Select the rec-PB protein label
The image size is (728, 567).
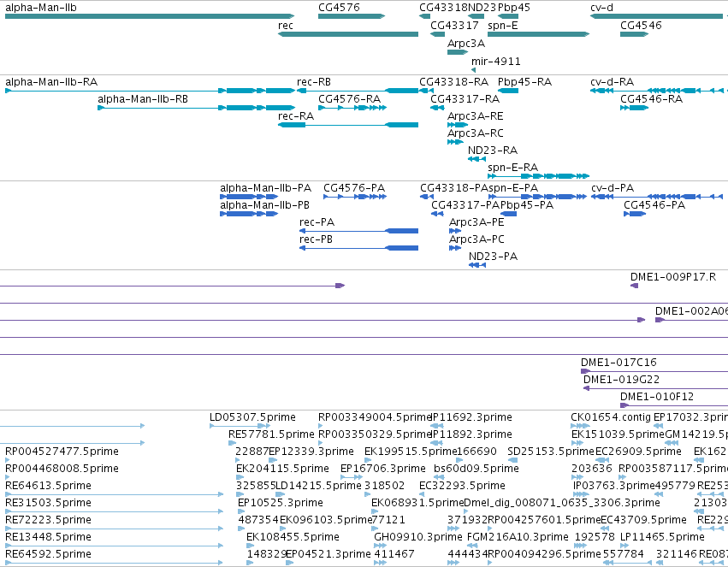point(316,239)
